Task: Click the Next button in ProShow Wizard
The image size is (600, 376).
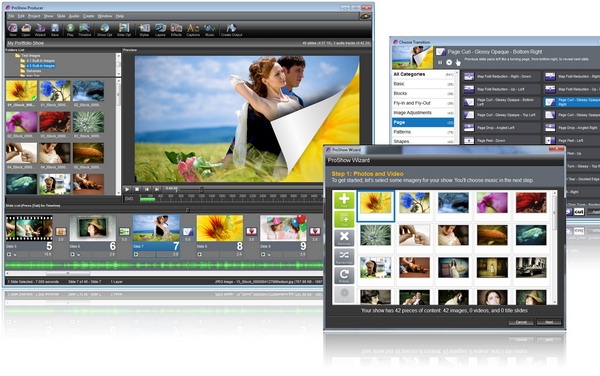Action: [x=549, y=322]
